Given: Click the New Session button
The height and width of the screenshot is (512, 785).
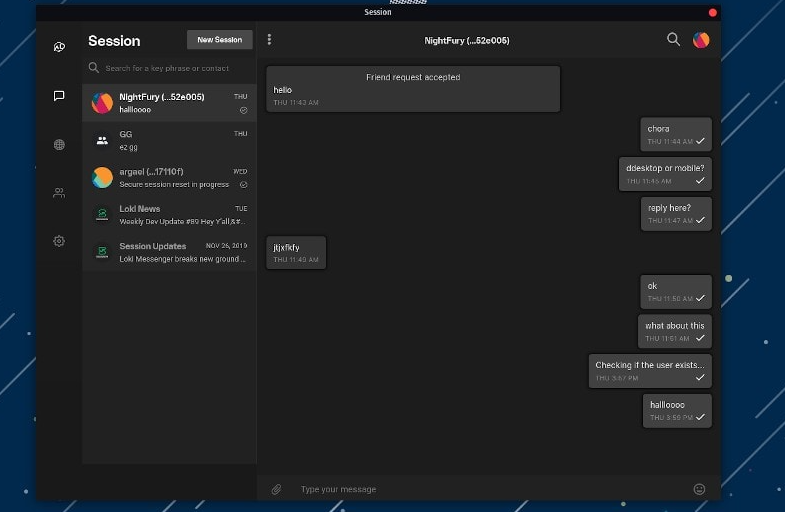Looking at the screenshot, I should 219,40.
